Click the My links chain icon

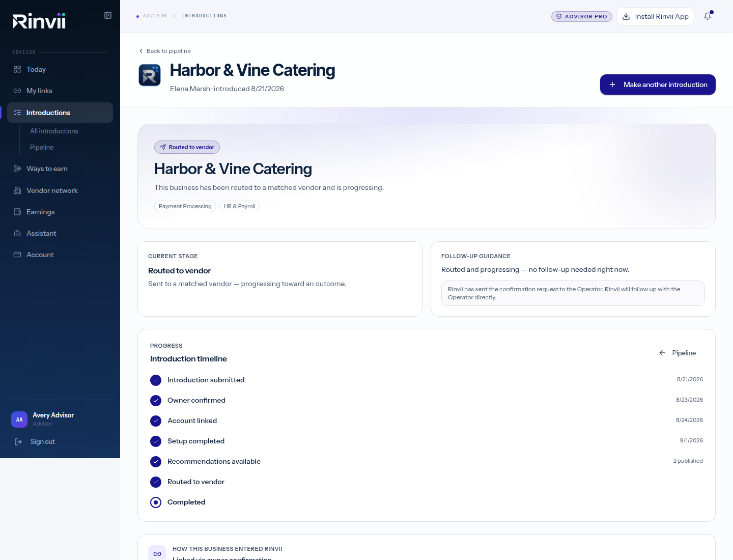pos(17,91)
